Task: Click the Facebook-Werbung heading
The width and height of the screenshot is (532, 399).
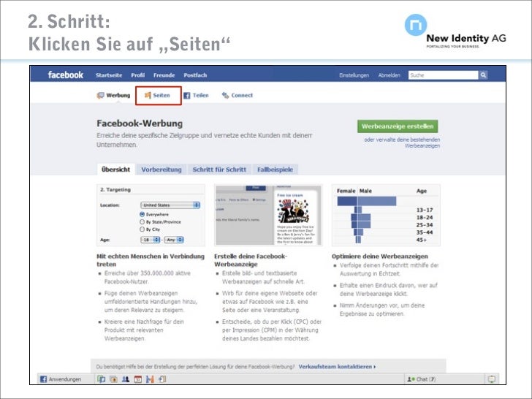Action: coord(140,123)
